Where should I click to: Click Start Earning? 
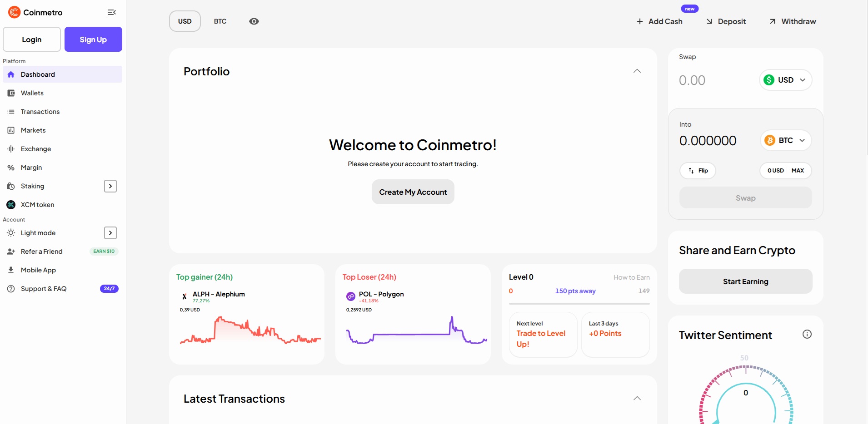click(746, 281)
